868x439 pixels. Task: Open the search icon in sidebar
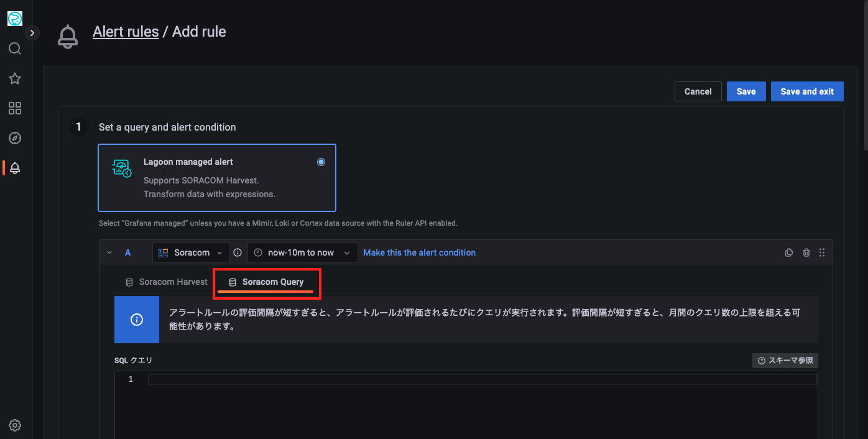click(x=15, y=49)
